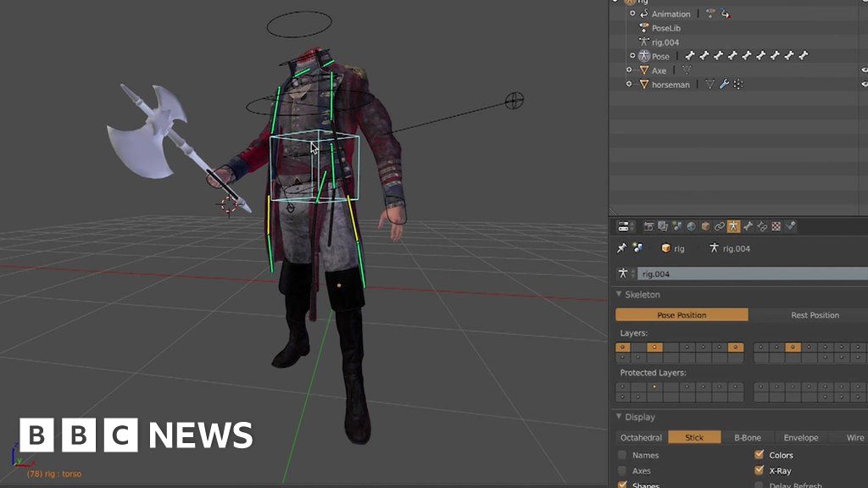Enable the Names checkbox

(622, 455)
